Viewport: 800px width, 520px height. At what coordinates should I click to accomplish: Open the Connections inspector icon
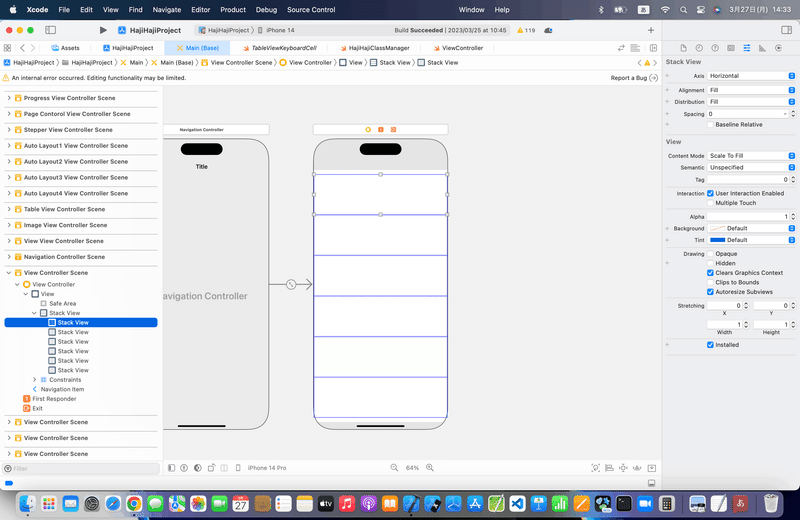click(778, 48)
